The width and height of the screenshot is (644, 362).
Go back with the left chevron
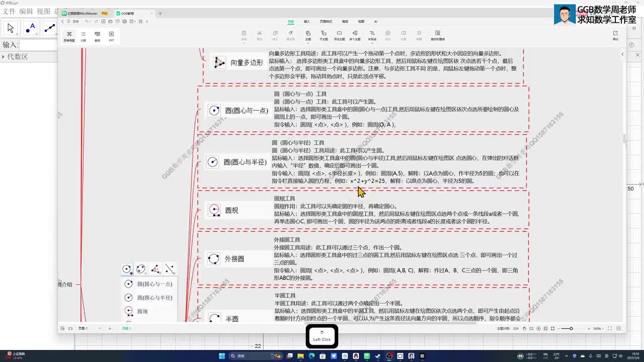(63, 22)
